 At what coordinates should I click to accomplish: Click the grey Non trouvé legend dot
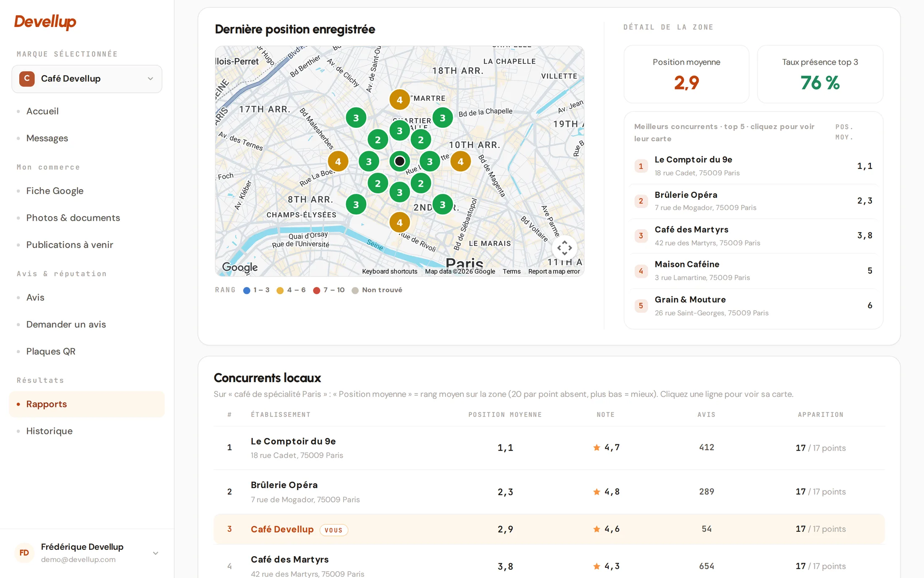point(355,290)
